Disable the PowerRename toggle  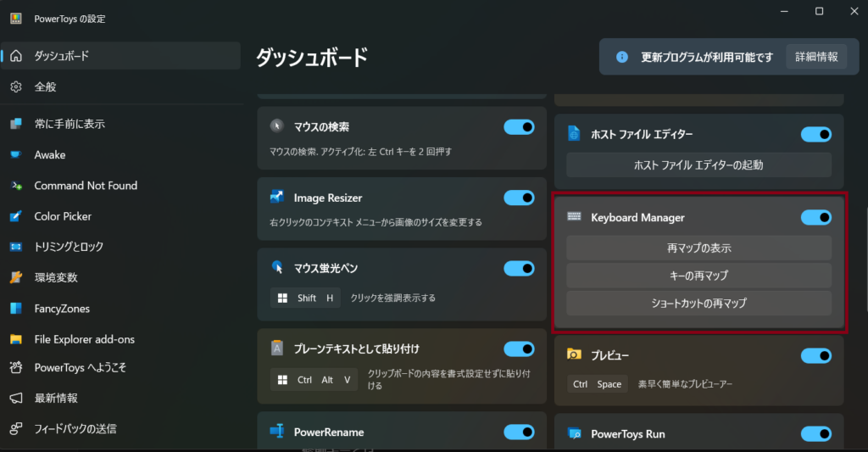coord(519,432)
